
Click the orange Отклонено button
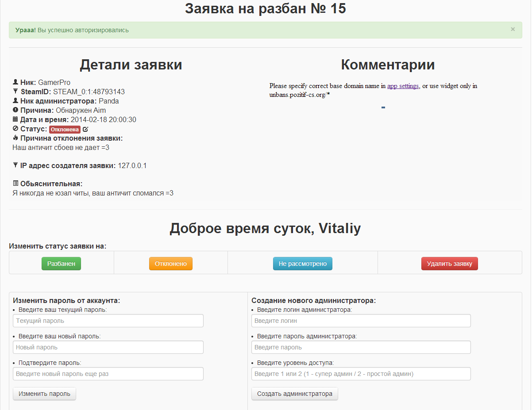171,264
